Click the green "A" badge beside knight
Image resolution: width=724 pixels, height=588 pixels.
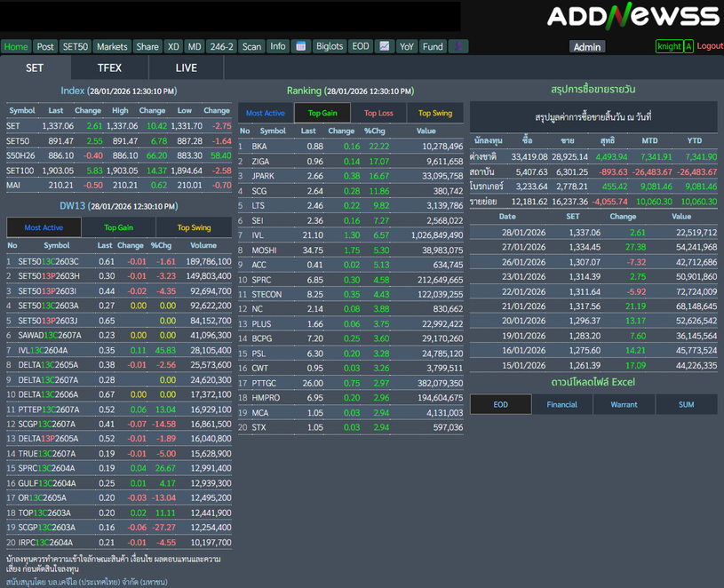coord(688,46)
